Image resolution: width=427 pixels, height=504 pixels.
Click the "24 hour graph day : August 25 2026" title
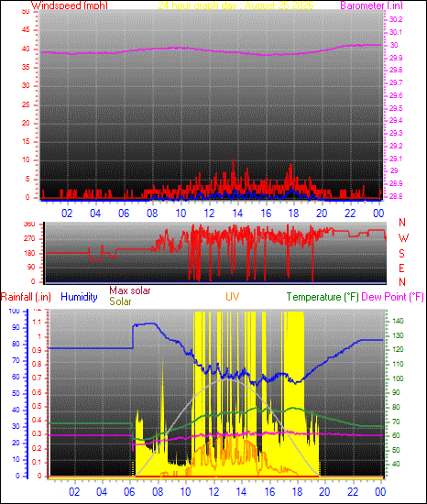[235, 5]
